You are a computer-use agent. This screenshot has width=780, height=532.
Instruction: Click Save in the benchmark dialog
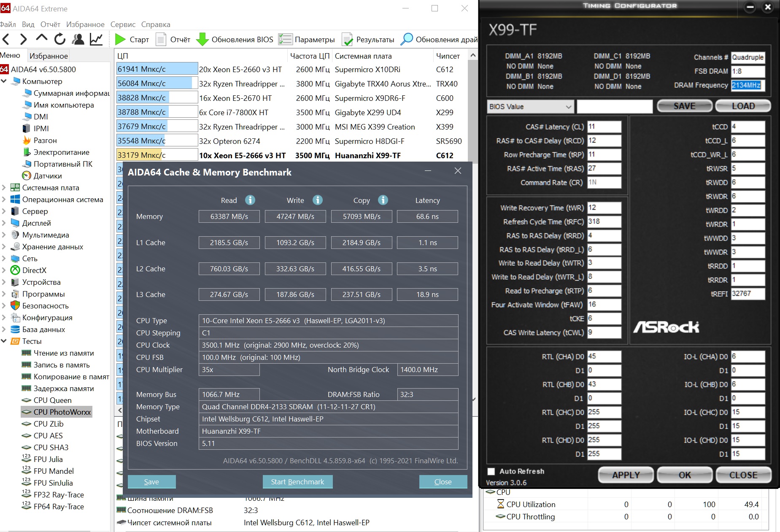point(151,482)
